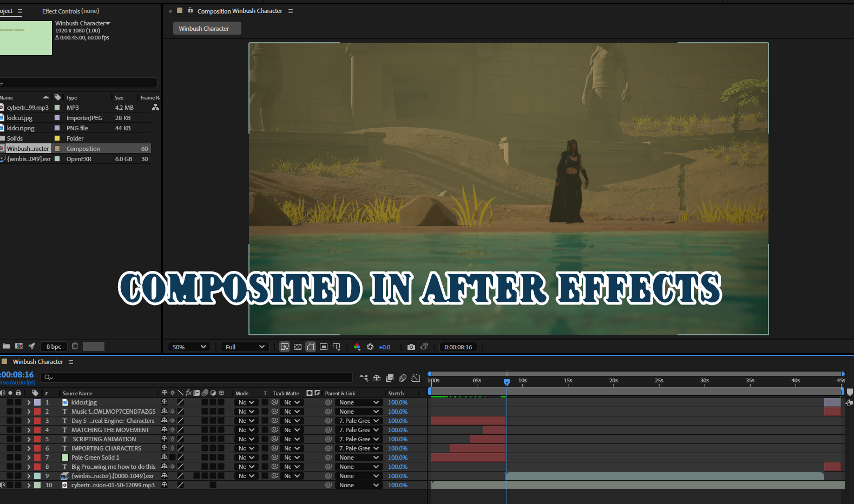
Task: Click the 0:00:08:16 preview time button below the viewer
Action: point(458,347)
